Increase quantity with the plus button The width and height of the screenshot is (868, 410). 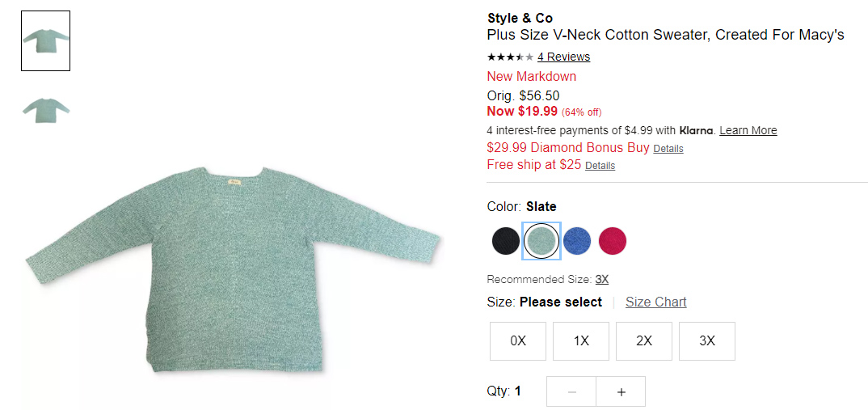(x=621, y=391)
